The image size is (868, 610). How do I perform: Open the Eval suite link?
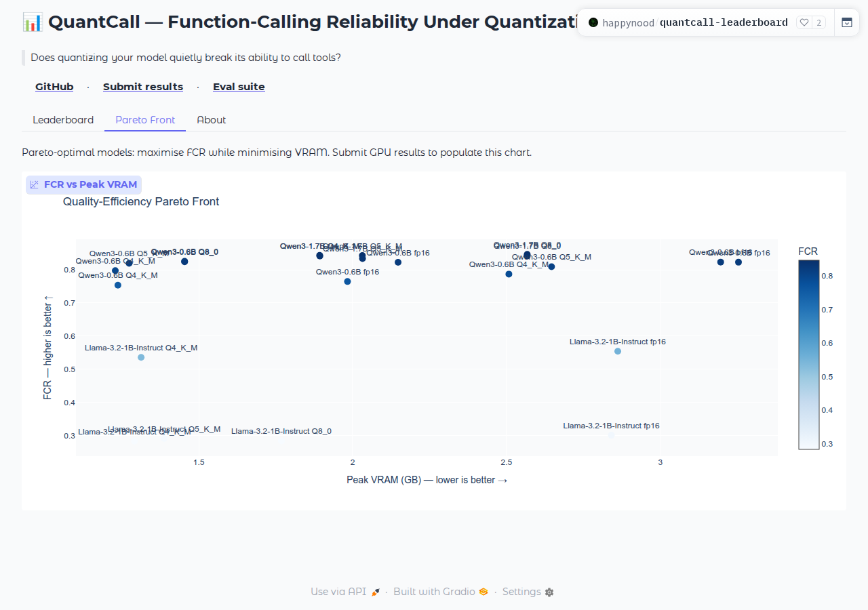coord(239,87)
